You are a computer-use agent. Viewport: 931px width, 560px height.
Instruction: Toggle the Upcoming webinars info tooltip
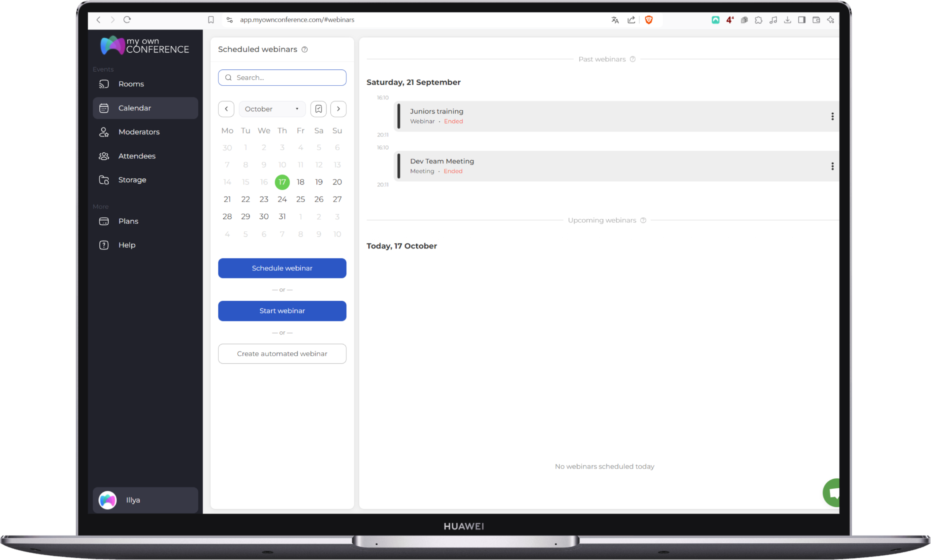(643, 220)
